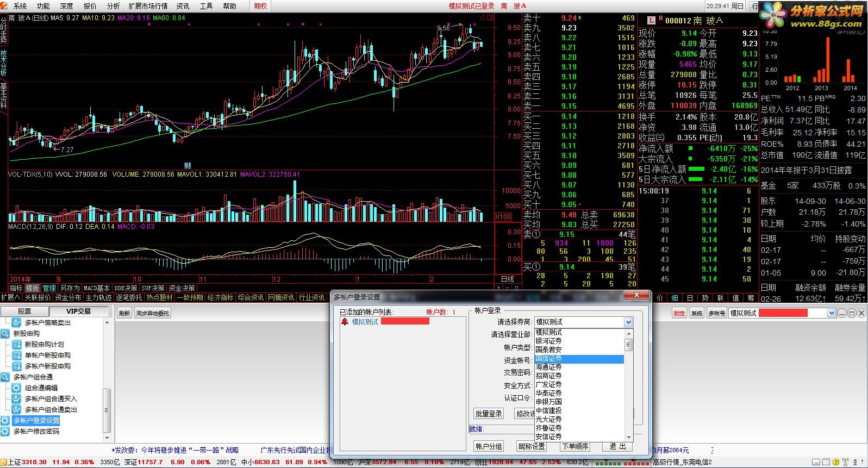This screenshot has height=468, width=868.
Task: Select the 资金分布 tab below the chart
Action: tap(67, 297)
